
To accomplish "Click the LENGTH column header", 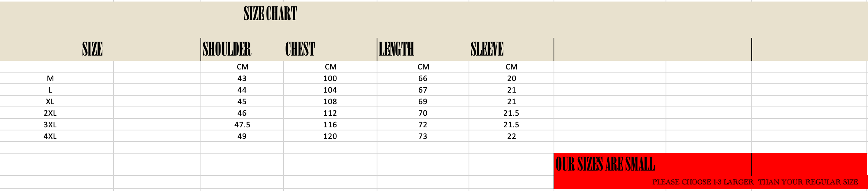I will click(396, 49).
